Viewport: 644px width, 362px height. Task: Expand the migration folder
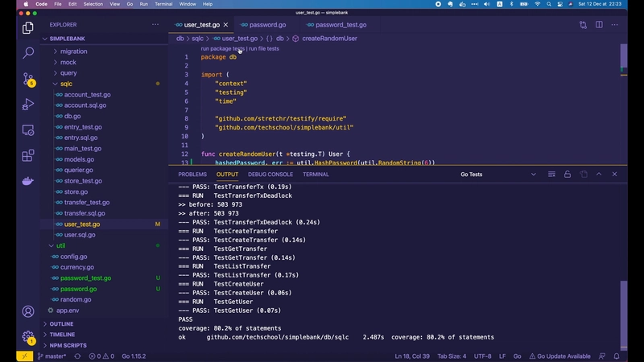click(73, 51)
